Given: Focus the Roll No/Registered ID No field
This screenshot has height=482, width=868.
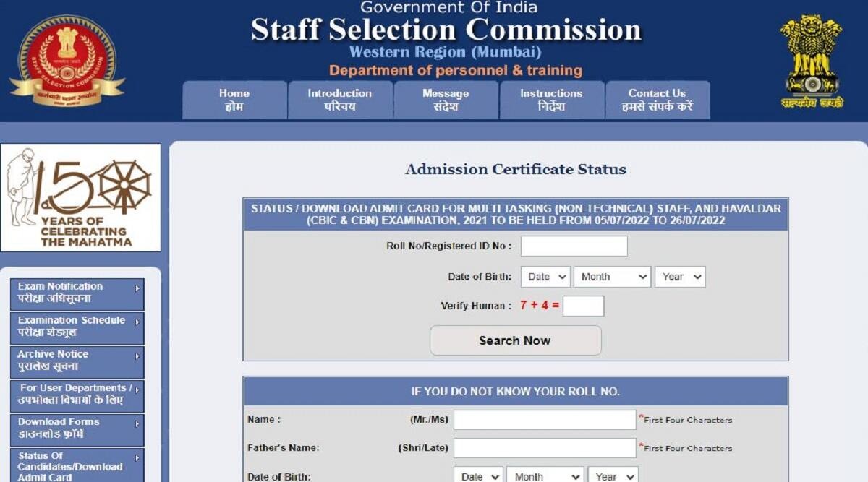Looking at the screenshot, I should point(574,246).
